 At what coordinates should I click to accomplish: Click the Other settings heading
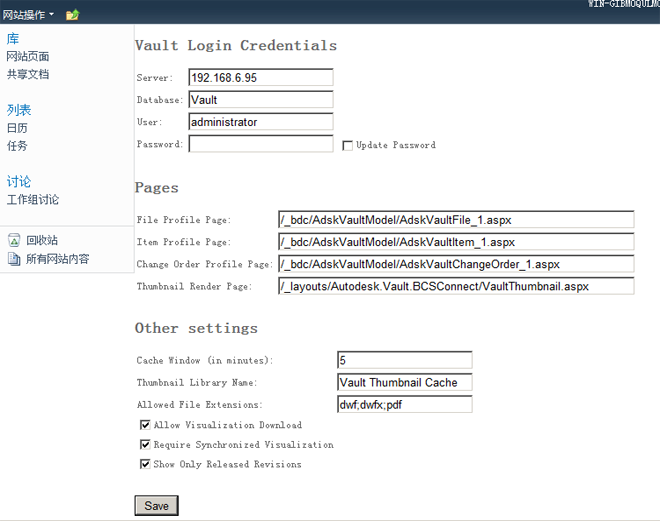(x=196, y=328)
